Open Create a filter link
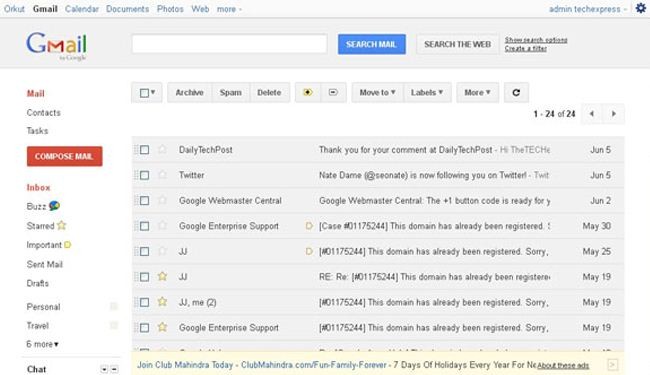The width and height of the screenshot is (650, 375). [525, 48]
